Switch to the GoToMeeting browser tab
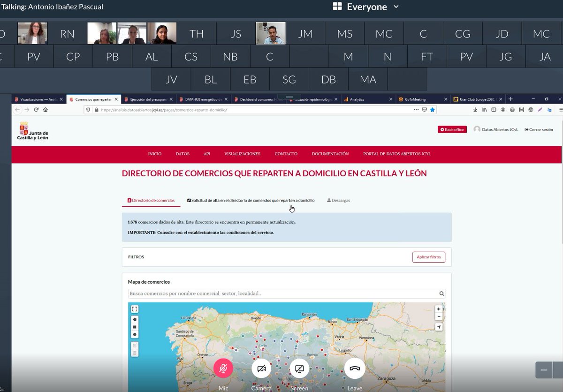Image resolution: width=563 pixels, height=392 pixels. 423,99
